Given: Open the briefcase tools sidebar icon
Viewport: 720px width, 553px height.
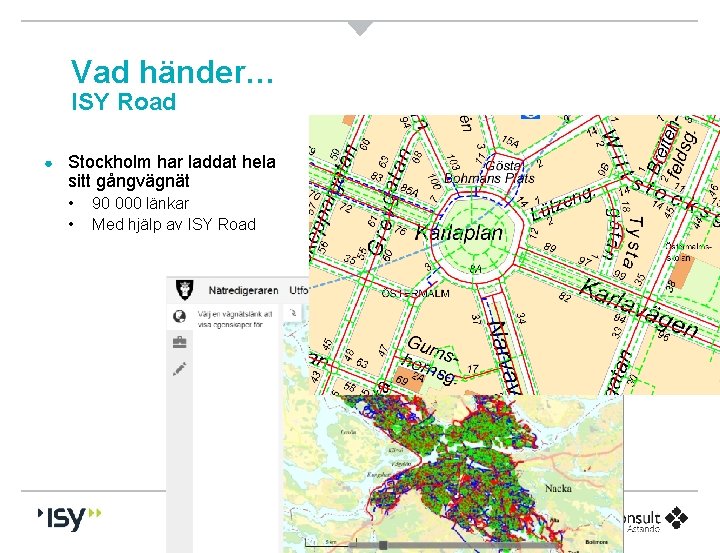Looking at the screenshot, I should pyautogui.click(x=180, y=342).
